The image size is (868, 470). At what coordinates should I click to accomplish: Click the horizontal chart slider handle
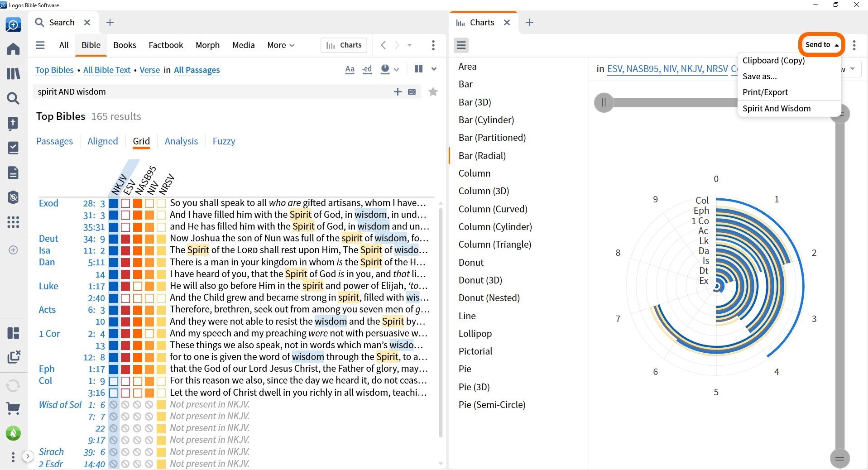(x=604, y=103)
